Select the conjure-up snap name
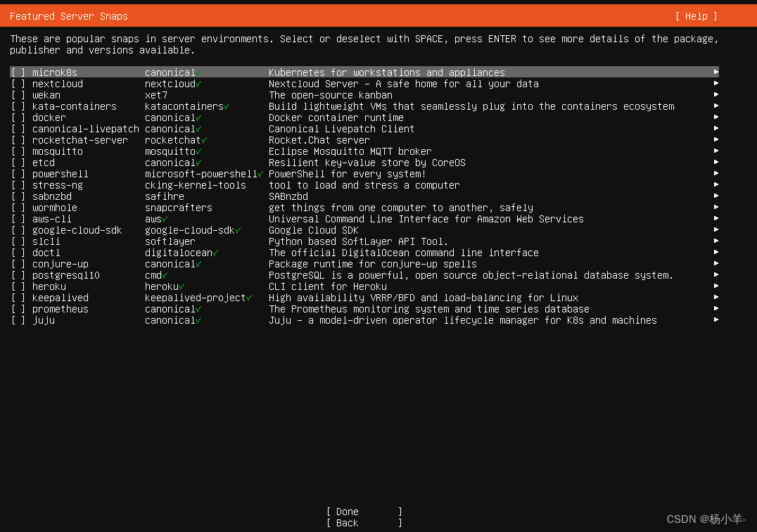Image resolution: width=757 pixels, height=532 pixels. (x=61, y=265)
